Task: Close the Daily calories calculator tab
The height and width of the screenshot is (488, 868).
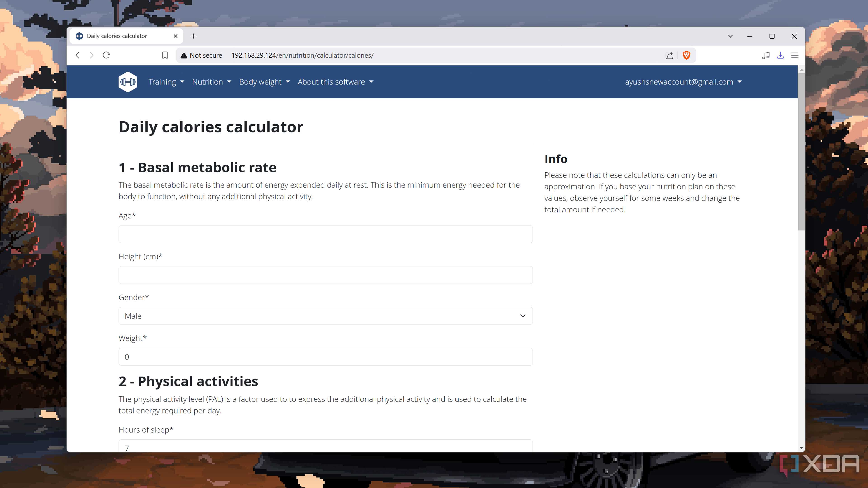Action: 176,36
